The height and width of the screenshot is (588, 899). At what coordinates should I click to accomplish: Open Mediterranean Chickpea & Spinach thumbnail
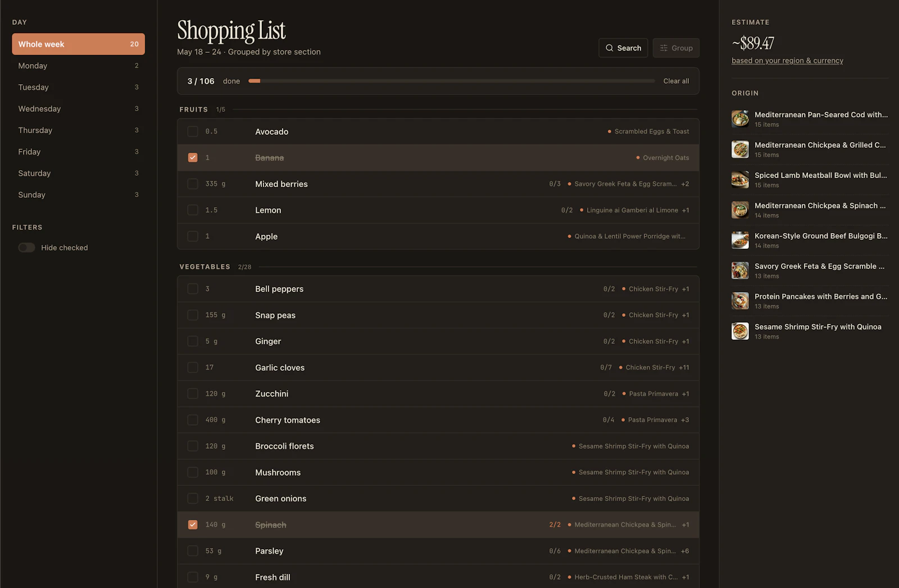[x=740, y=210]
